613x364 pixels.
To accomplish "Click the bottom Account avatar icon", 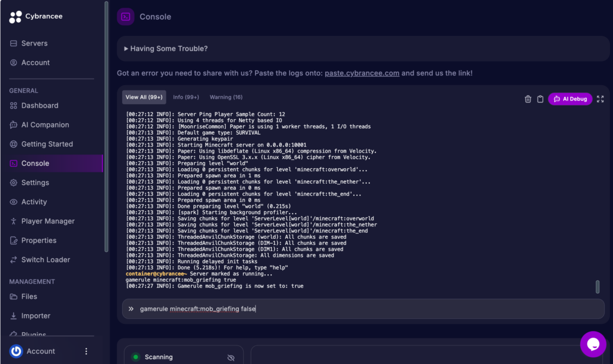I will tap(16, 351).
